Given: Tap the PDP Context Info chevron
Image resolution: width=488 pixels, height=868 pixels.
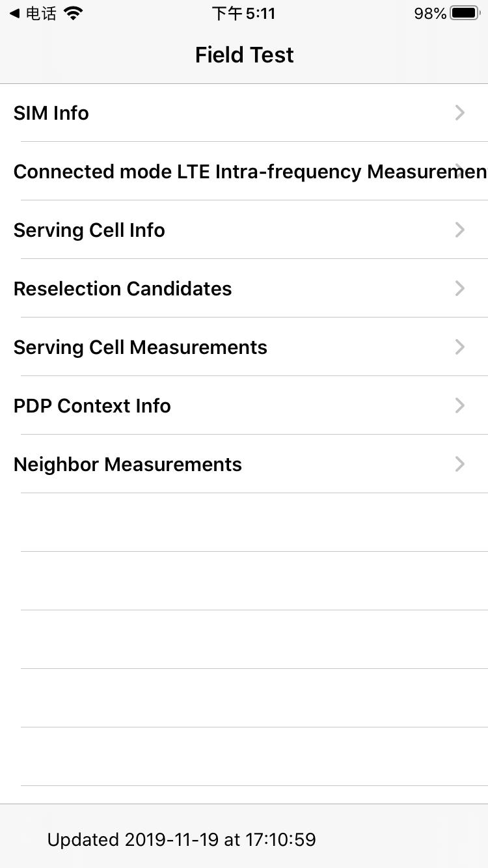Looking at the screenshot, I should pos(460,405).
